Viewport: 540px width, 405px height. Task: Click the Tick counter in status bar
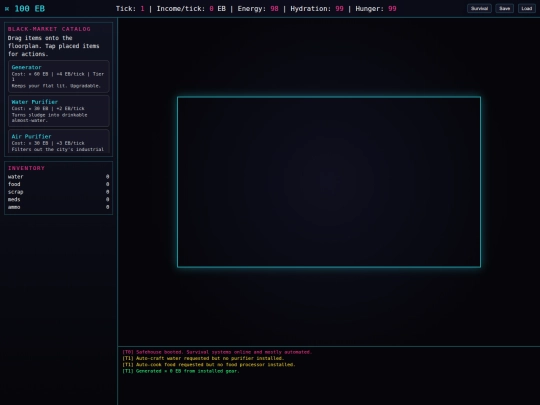point(130,9)
